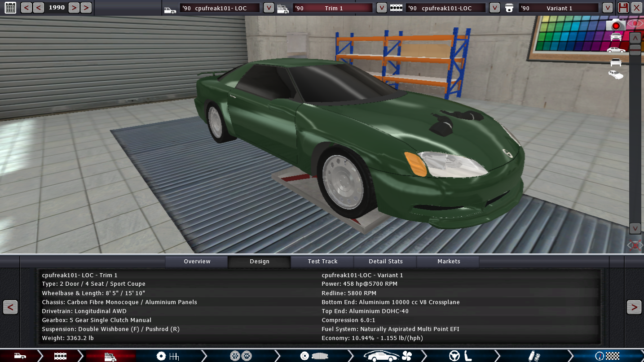Open the calendar year icon
This screenshot has height=362, width=644.
pos(10,7)
